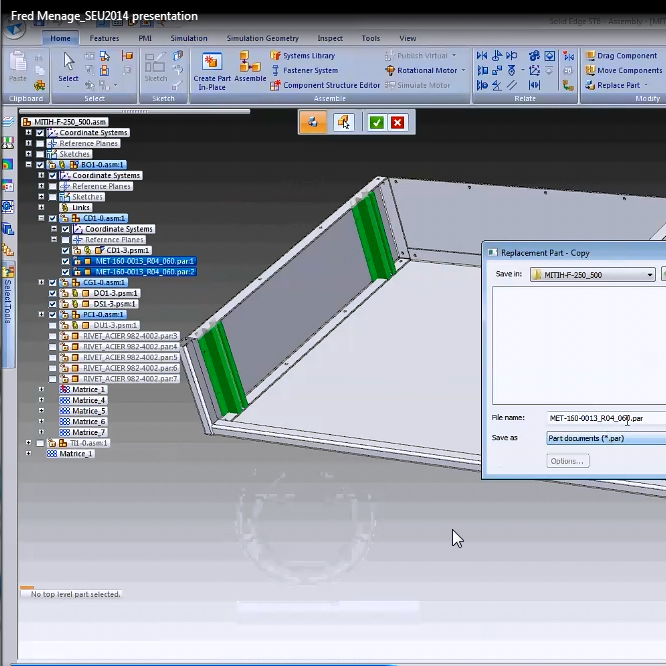Click the Assemble command icon
This screenshot has width=666, height=666.
click(x=250, y=62)
